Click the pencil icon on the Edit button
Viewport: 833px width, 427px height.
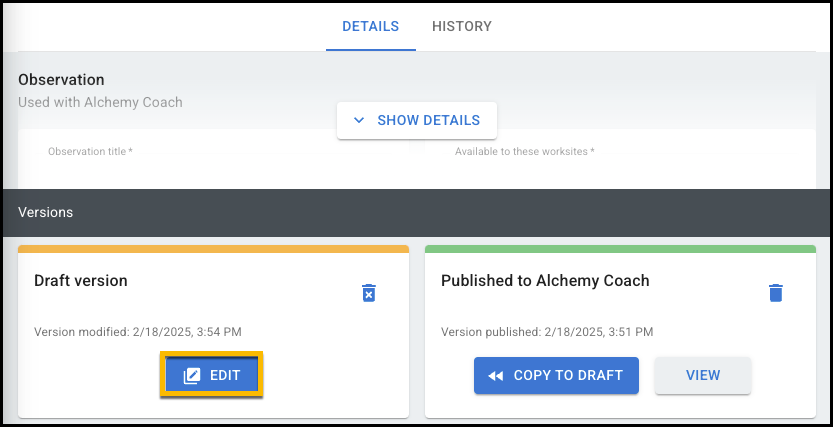[x=191, y=376]
